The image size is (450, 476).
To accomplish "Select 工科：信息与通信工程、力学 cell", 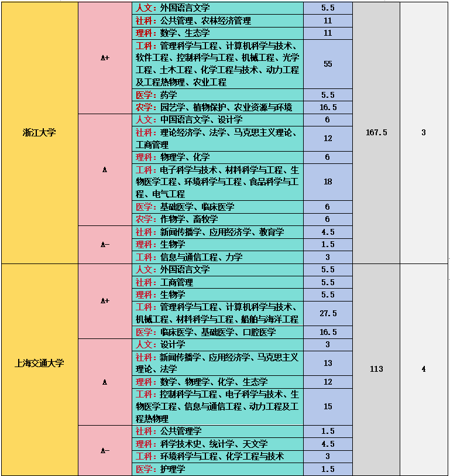I will [x=218, y=258].
